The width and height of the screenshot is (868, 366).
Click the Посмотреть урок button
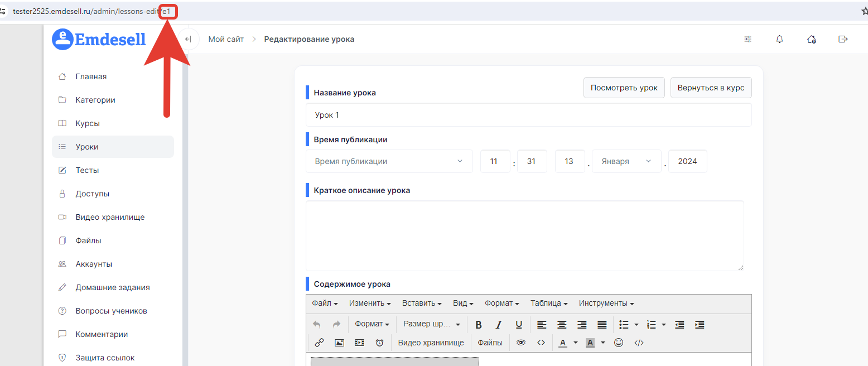pyautogui.click(x=624, y=88)
